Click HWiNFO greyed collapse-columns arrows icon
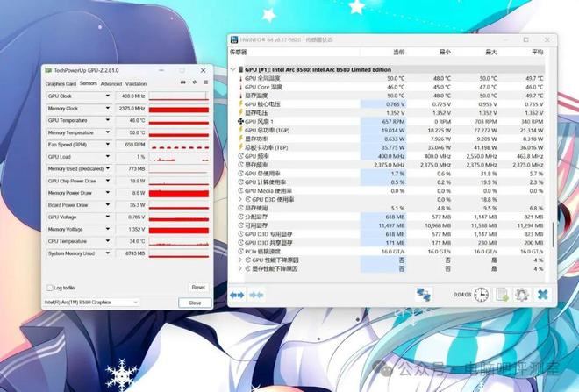The width and height of the screenshot is (579, 392). 256,295
